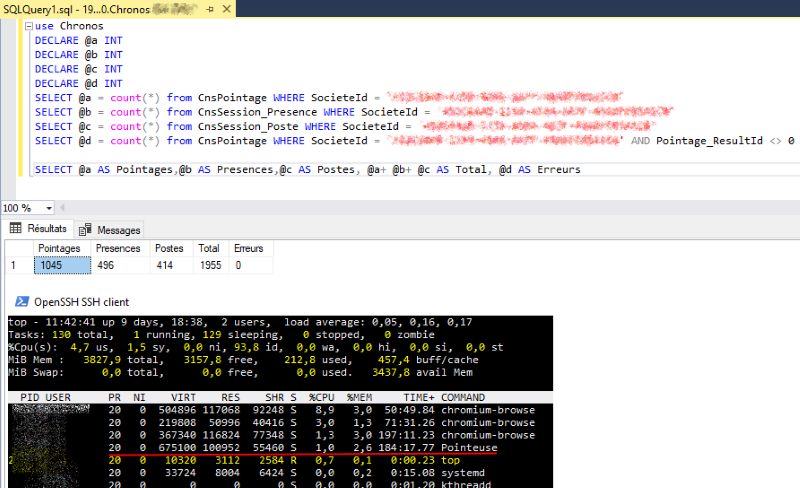
Task: Place the cursor on the 'use Chronos' line
Action: point(68,25)
